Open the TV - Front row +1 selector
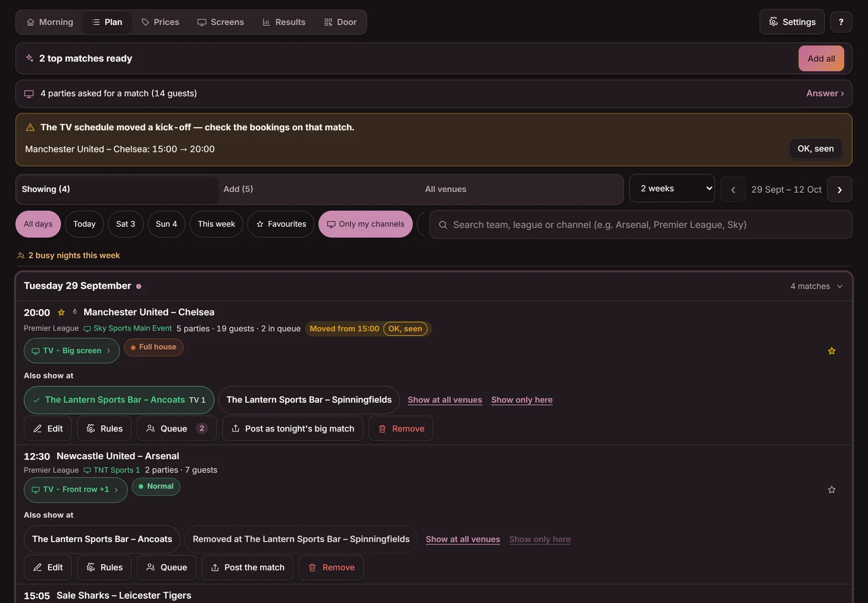Image resolution: width=868 pixels, height=603 pixels. click(x=75, y=490)
